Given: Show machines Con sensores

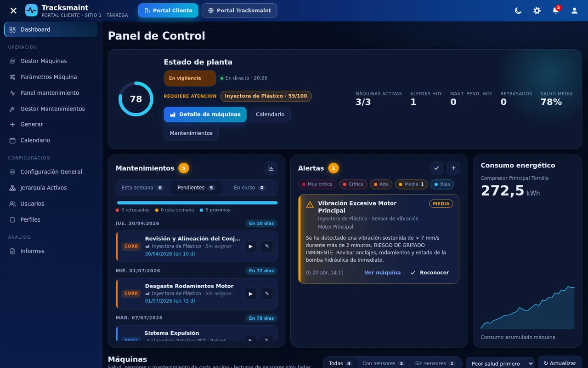Looking at the screenshot, I should (x=384, y=363).
